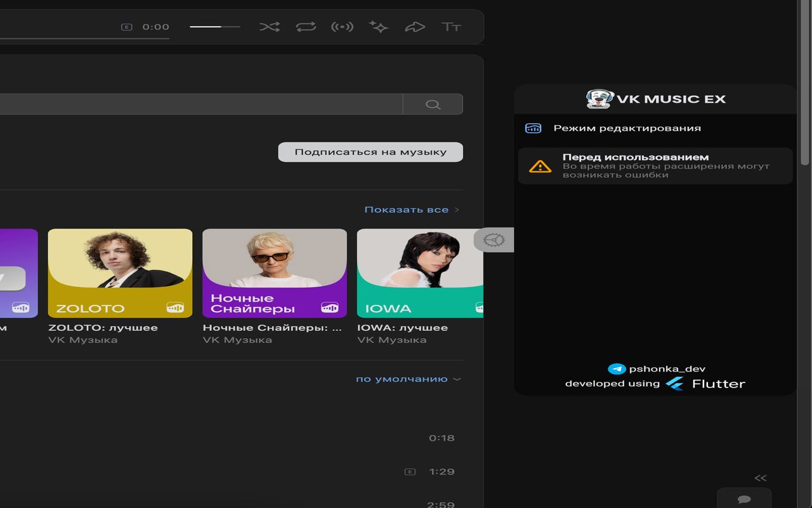Click Подписаться на музыку button
This screenshot has height=508, width=812.
pos(370,152)
